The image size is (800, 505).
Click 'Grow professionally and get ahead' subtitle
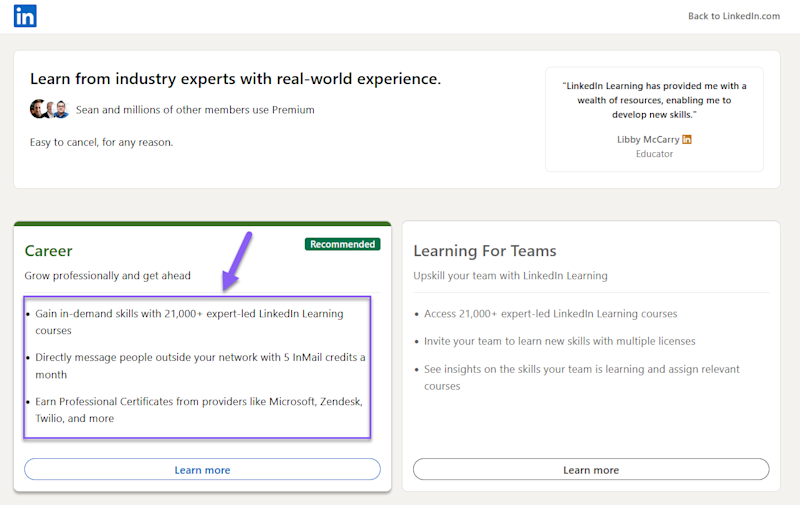click(108, 275)
